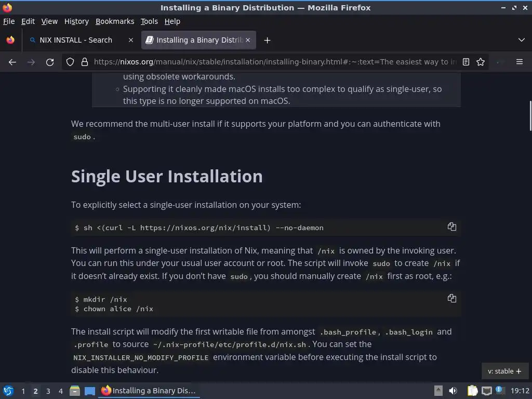Toggle reader view in the address bar

click(466, 62)
